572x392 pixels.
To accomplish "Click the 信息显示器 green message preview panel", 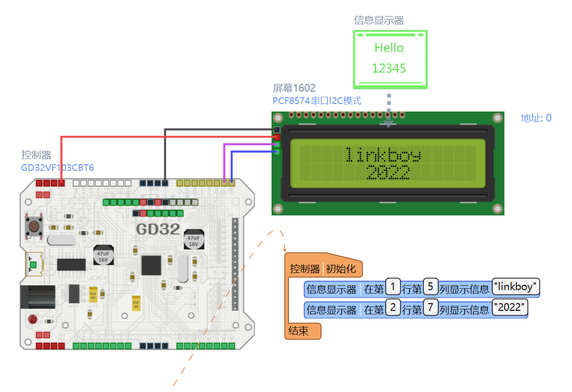I will (x=390, y=59).
